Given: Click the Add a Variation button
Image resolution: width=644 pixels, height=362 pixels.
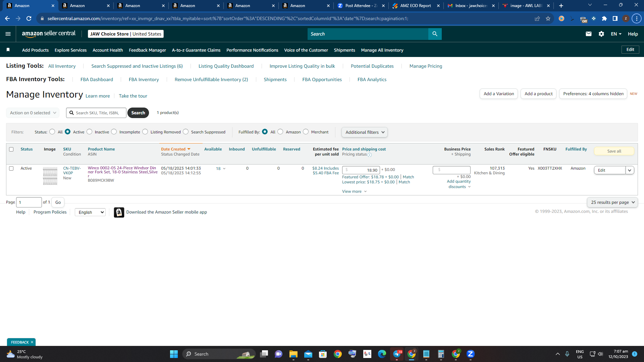Looking at the screenshot, I should (499, 94).
